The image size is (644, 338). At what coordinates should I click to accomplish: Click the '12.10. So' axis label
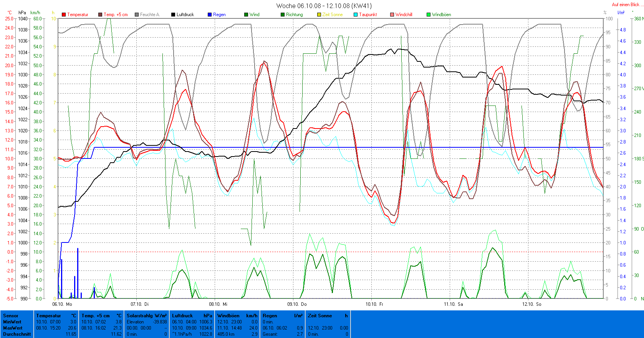pos(531,304)
